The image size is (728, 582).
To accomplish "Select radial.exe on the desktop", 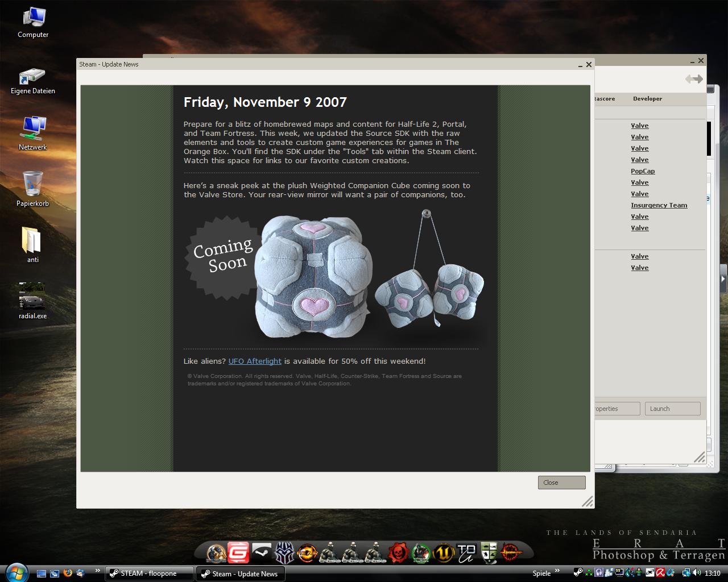I will (33, 301).
